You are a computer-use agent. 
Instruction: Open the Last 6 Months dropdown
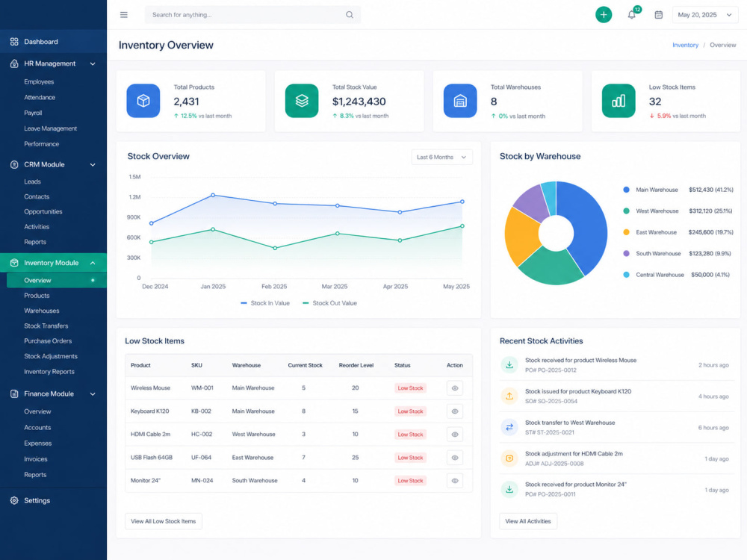[441, 157]
